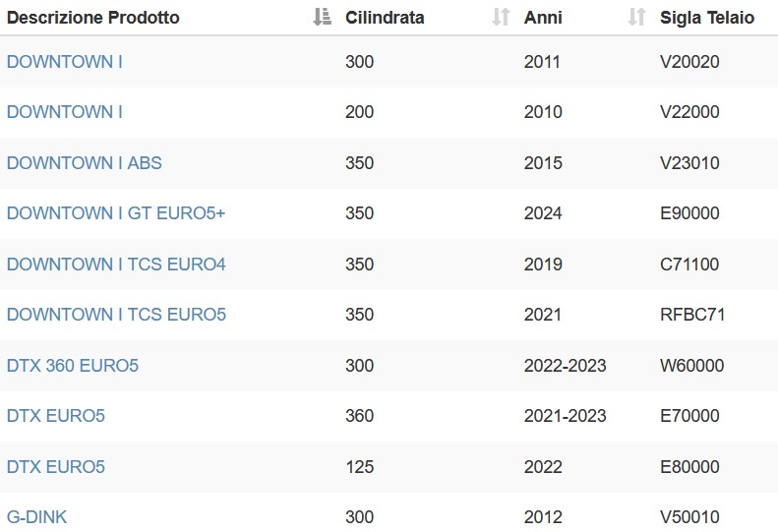Open the DOWNTOWN I 2010 model link

tap(65, 112)
